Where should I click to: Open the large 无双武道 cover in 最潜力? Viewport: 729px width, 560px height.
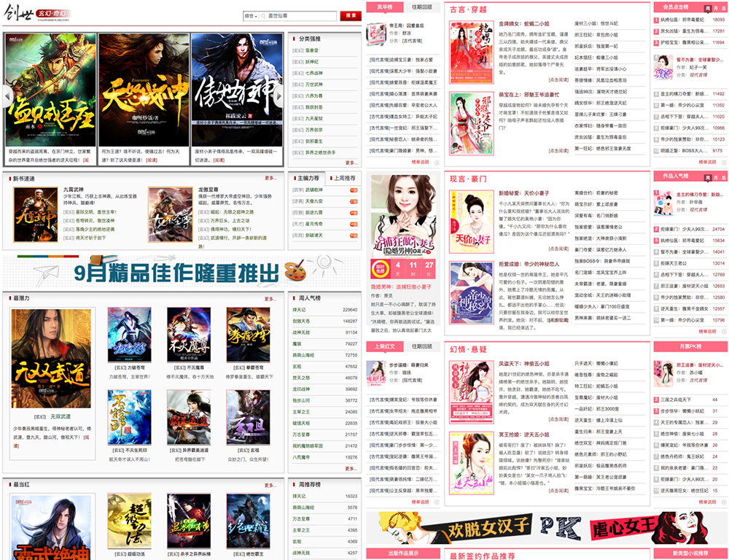point(52,359)
